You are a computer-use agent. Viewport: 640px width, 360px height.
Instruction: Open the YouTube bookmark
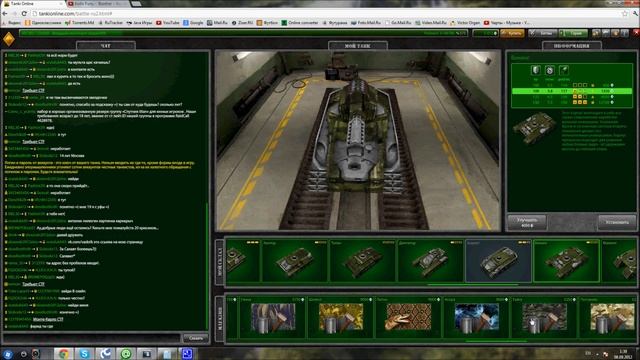(167, 23)
